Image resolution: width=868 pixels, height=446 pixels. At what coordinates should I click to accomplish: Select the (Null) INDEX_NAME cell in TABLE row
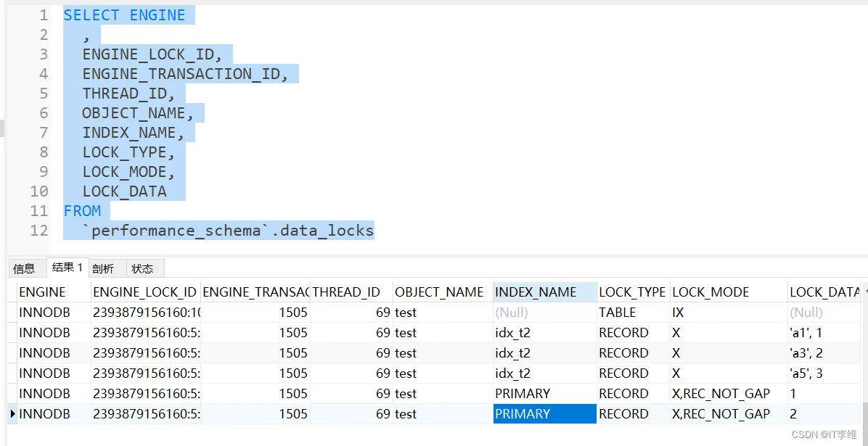click(x=545, y=312)
